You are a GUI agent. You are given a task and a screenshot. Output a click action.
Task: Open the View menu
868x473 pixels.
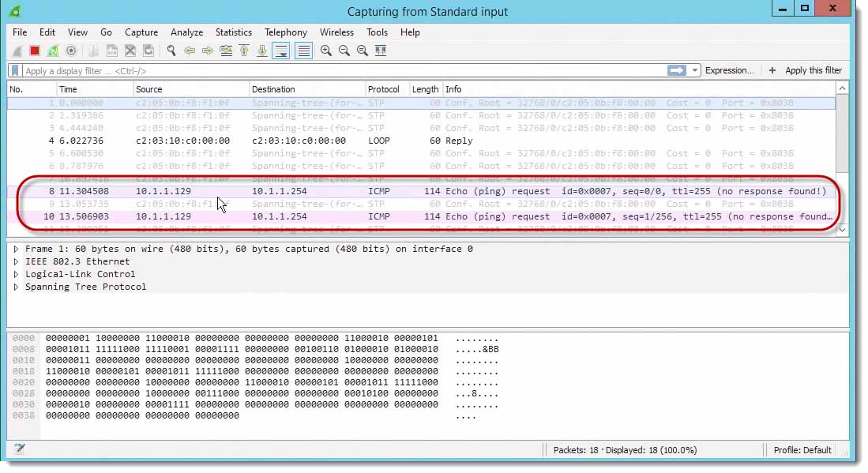(x=77, y=32)
